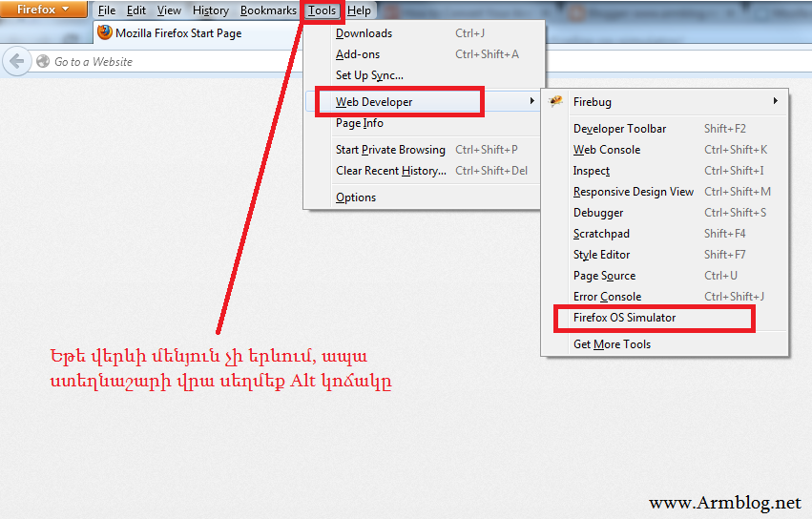Expand the Firebug submenu arrow
Screen dimensions: 812x519
[775, 101]
